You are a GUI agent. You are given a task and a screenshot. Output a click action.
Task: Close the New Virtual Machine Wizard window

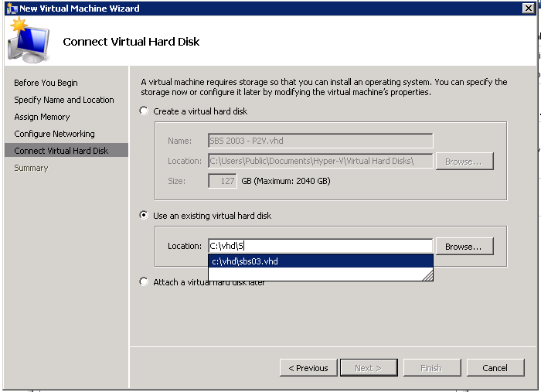(528, 8)
